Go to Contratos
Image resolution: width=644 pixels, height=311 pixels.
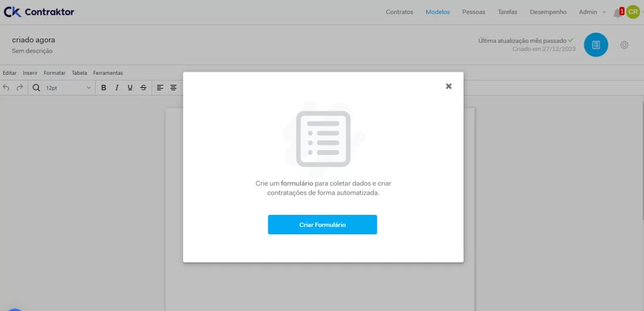click(399, 12)
